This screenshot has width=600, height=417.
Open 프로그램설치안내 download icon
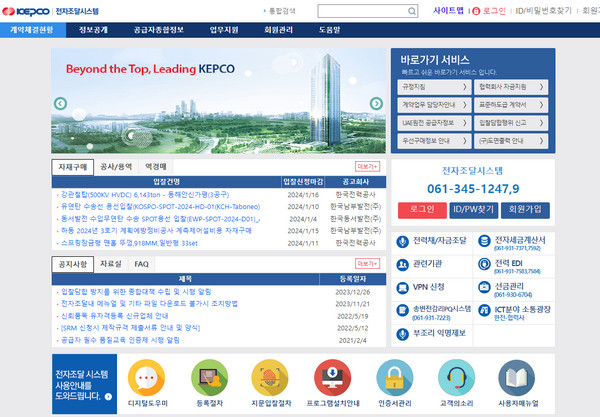[333, 378]
